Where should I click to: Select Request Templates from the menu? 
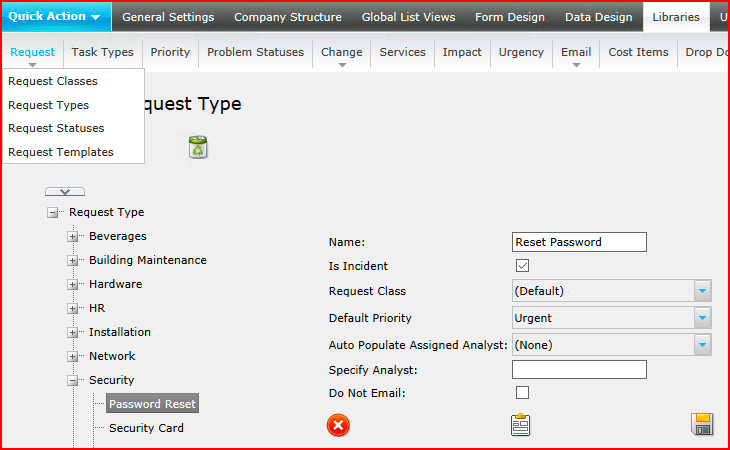(61, 152)
